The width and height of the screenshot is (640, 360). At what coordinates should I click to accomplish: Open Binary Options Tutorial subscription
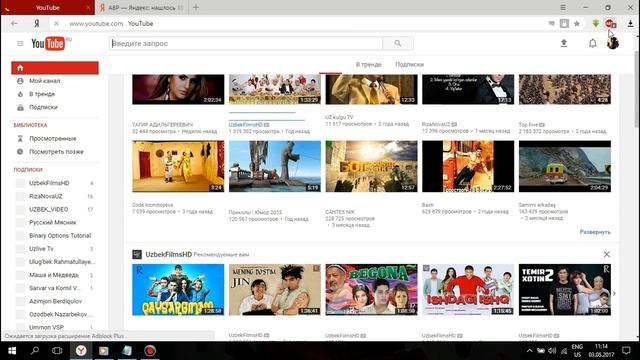pyautogui.click(x=60, y=236)
